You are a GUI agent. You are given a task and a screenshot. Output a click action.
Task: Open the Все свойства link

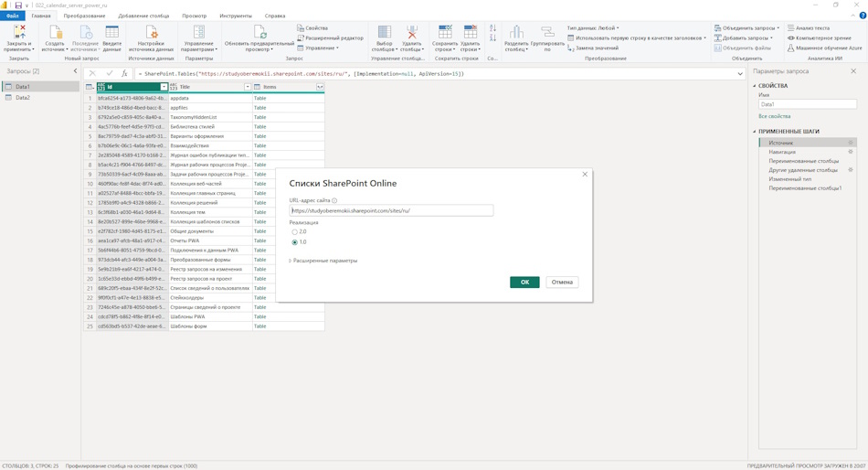775,116
